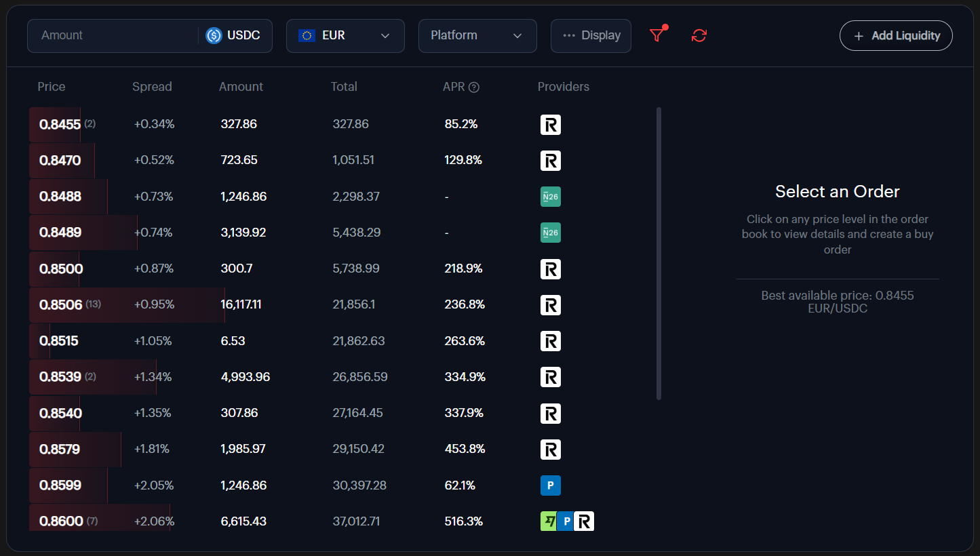980x556 pixels.
Task: Click the 6.53 amount value
Action: point(233,341)
